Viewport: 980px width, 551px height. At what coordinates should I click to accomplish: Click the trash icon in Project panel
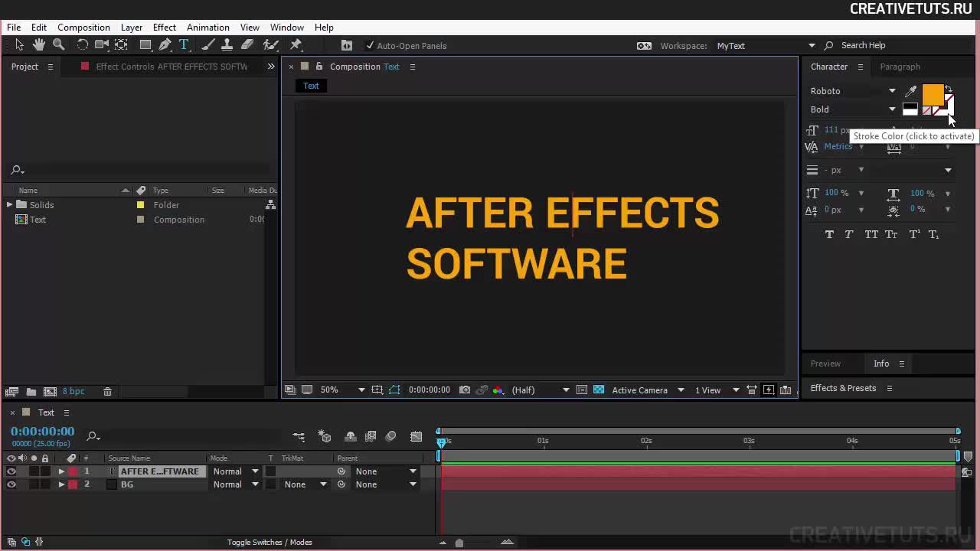[x=107, y=392]
